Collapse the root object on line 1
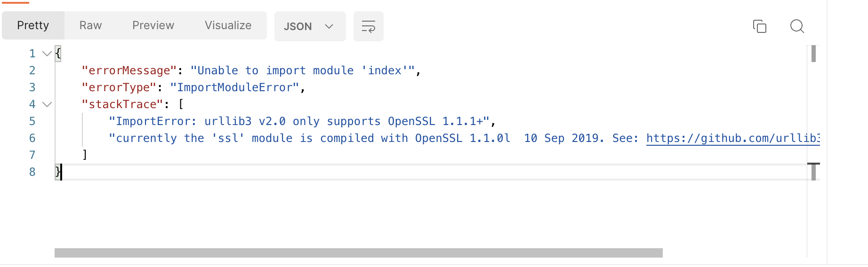The height and width of the screenshot is (267, 868). pyautogui.click(x=47, y=54)
